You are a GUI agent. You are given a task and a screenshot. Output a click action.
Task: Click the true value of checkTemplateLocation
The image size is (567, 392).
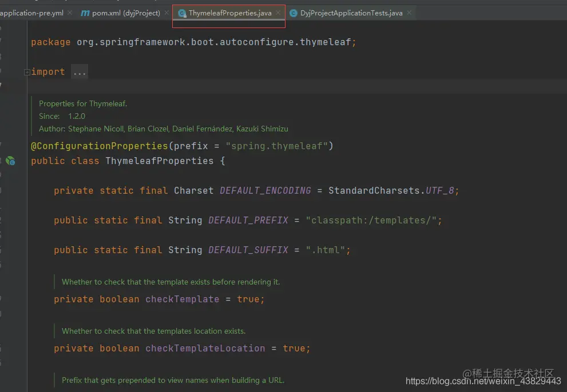(294, 348)
